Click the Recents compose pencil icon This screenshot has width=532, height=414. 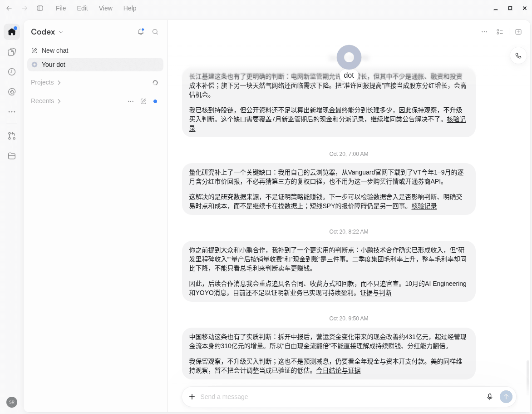coord(143,101)
